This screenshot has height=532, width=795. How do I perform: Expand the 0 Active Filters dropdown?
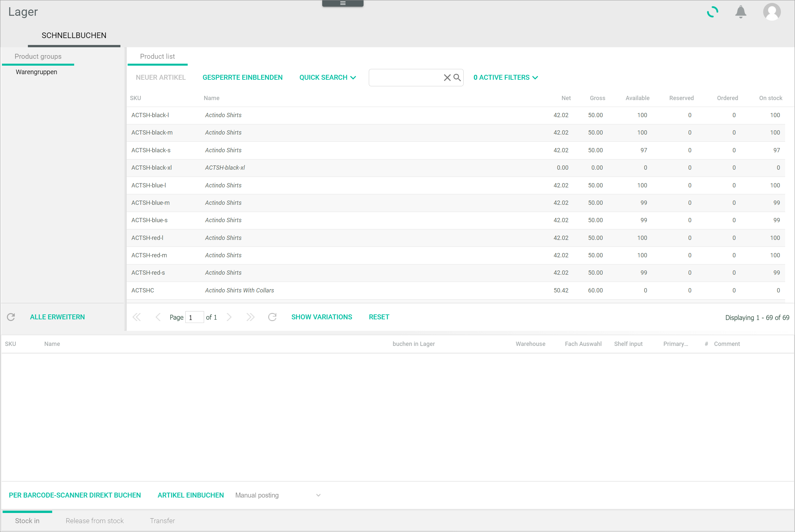(506, 78)
